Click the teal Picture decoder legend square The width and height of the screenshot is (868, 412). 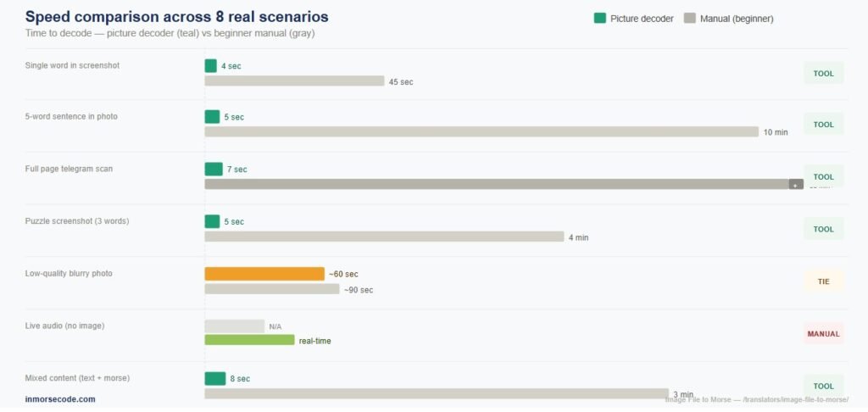600,18
